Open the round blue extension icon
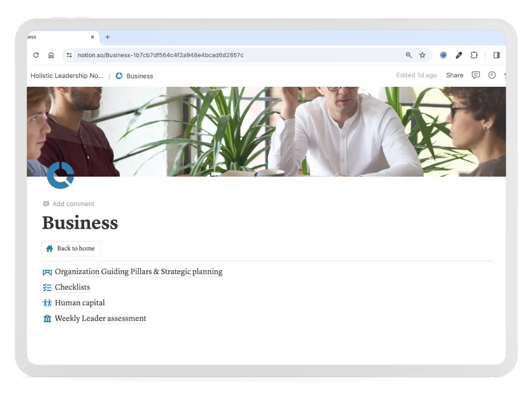The width and height of the screenshot is (532, 399). pos(443,55)
